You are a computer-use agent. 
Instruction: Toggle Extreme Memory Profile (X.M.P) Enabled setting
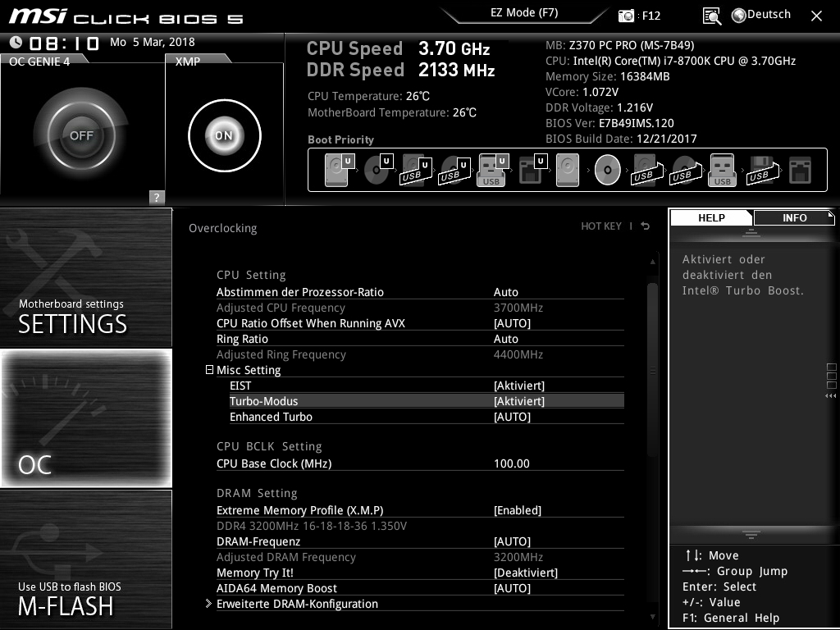click(x=518, y=510)
